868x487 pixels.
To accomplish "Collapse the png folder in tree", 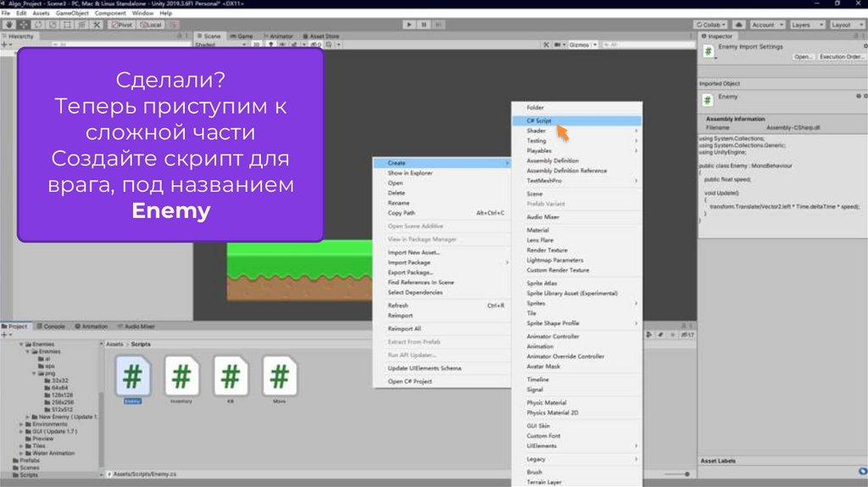I will pos(34,373).
